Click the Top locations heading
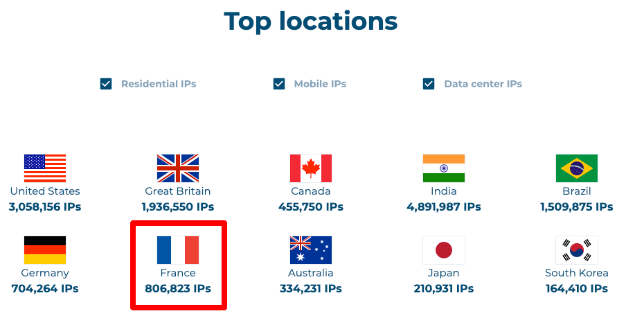Viewport: 644px width, 327px height. point(311,21)
